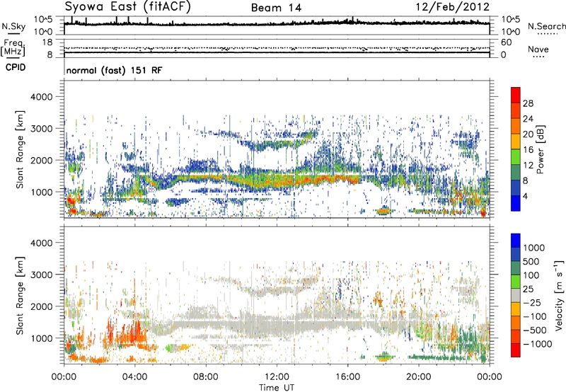Screen dimensions: 566x392
Task: Click the '16' tick on the power colorbar
Action: pos(528,150)
